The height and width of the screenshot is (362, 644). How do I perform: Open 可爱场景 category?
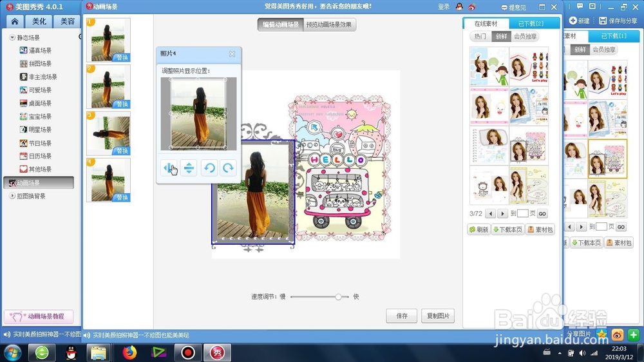pos(35,90)
